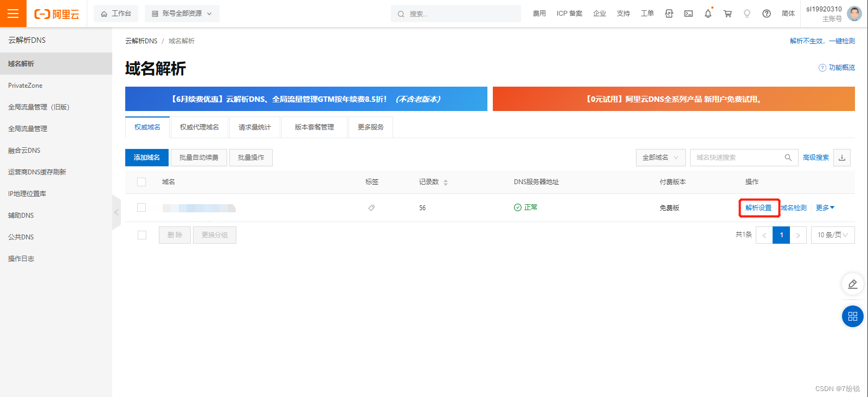Click the download export icon button
Image resolution: width=868 pixels, height=397 pixels.
[842, 158]
